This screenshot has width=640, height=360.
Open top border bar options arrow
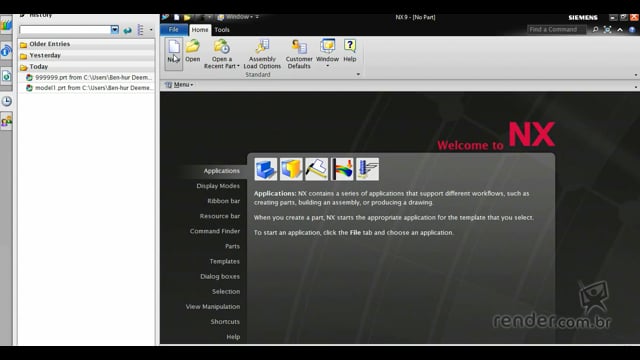point(636,87)
